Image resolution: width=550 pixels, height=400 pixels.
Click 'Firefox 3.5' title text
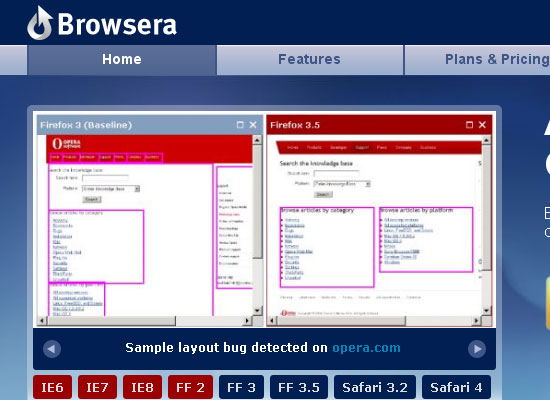[x=295, y=125]
